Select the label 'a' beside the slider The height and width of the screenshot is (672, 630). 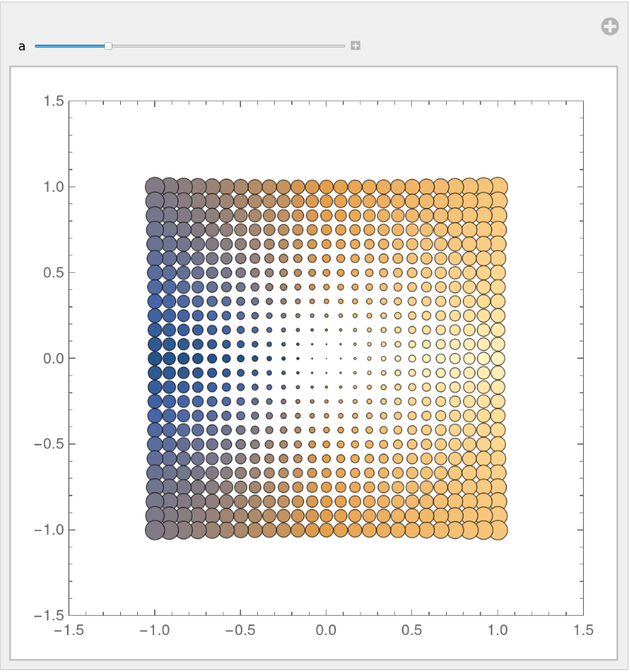click(22, 46)
